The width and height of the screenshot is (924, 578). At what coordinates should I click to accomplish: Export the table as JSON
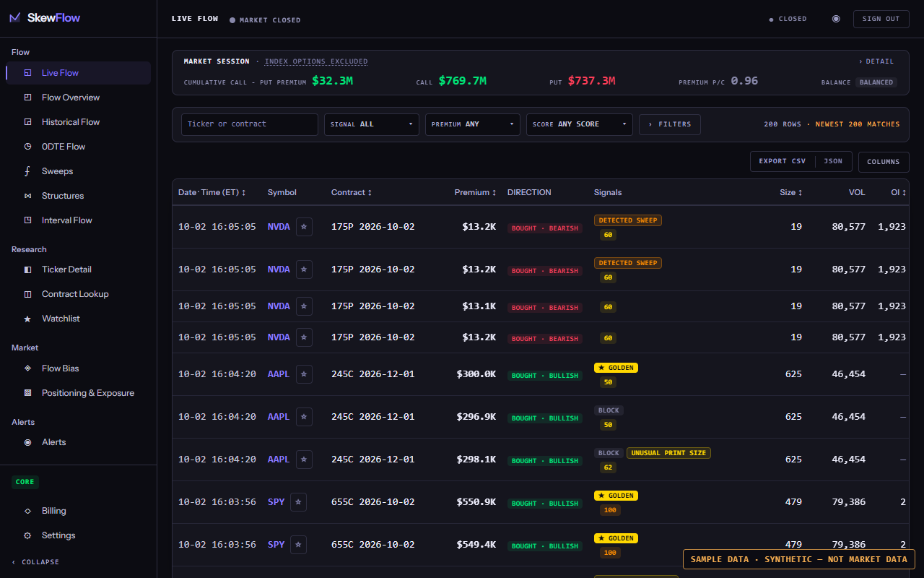pos(833,161)
